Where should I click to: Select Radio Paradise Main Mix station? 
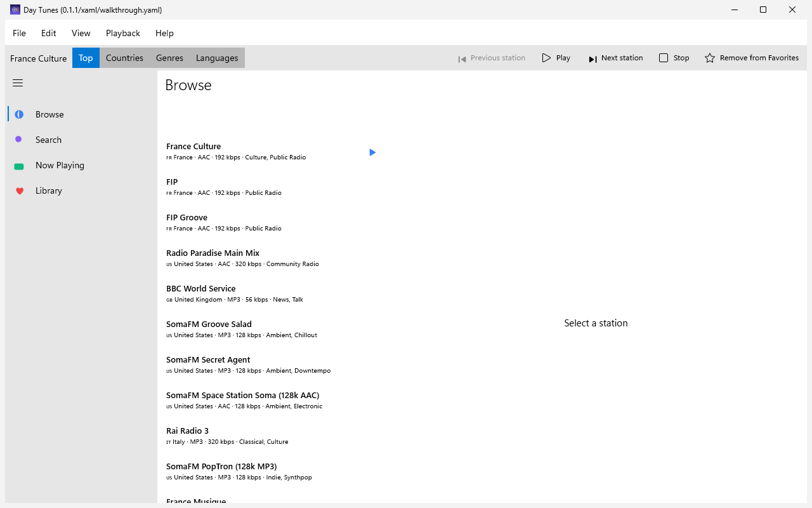click(272, 258)
